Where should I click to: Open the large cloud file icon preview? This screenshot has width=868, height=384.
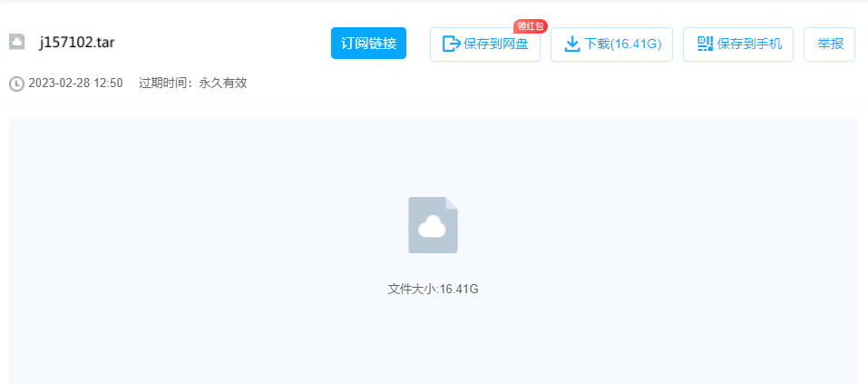[x=433, y=225]
